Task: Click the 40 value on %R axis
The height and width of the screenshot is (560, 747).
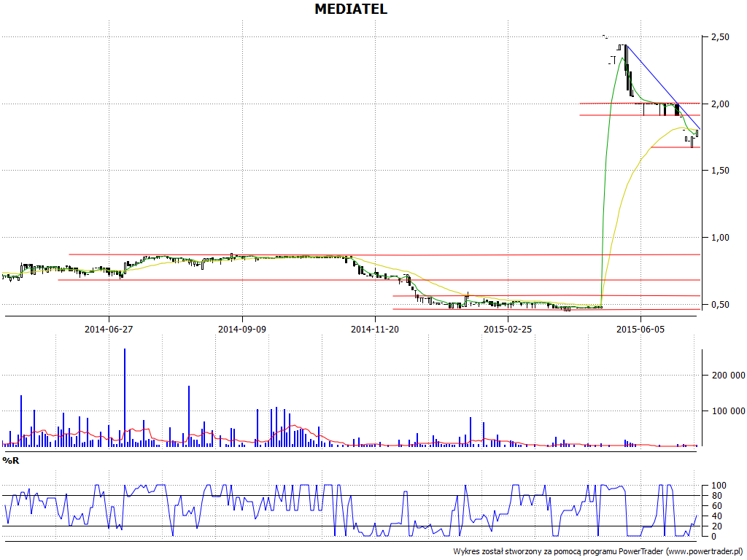Action: pyautogui.click(x=719, y=516)
